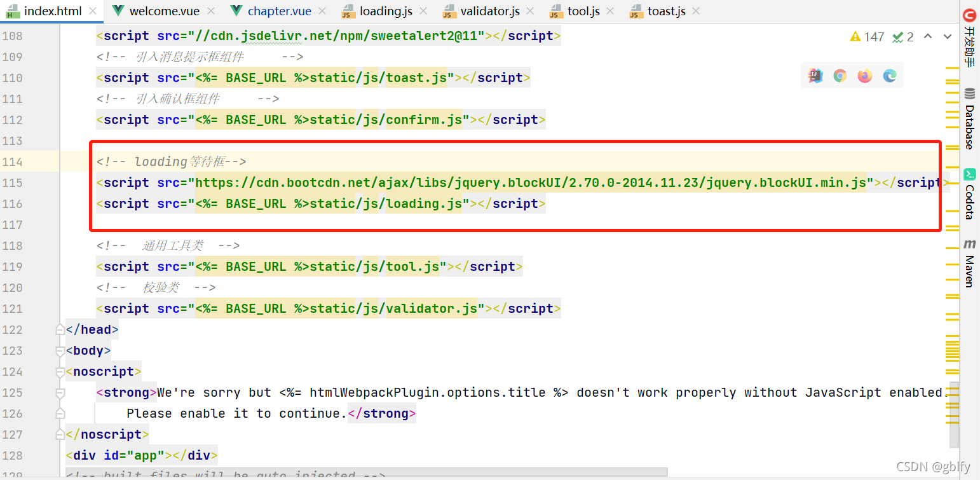Open page in Edge browser

pos(890,76)
